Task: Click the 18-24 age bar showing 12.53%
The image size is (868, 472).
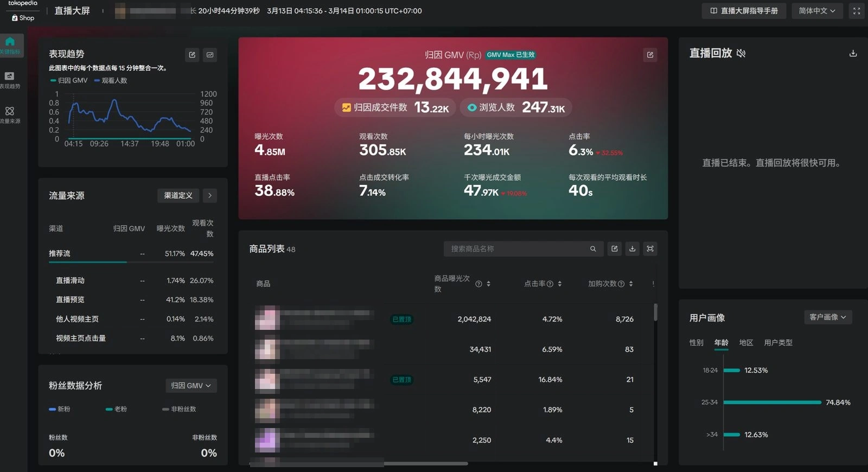Action: pos(731,371)
